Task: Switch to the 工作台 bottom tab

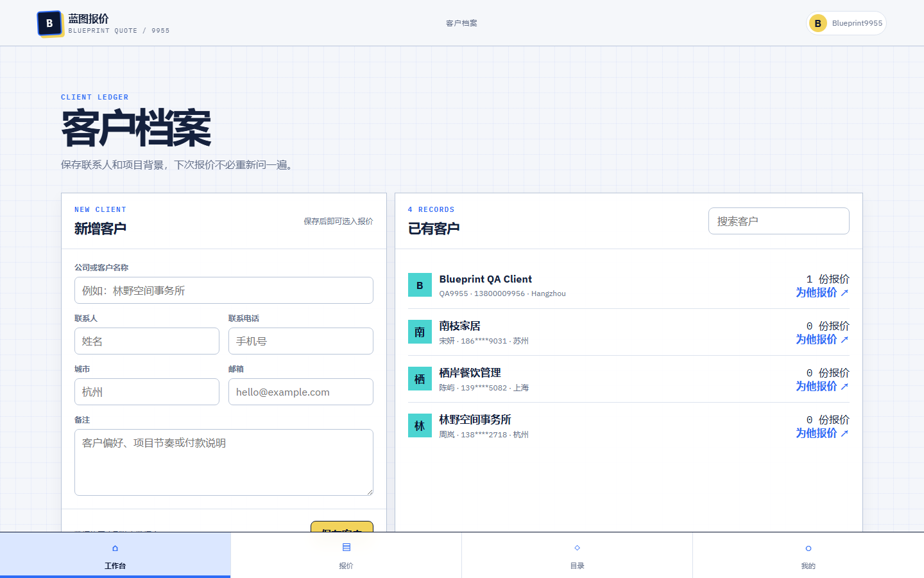Action: click(116, 555)
